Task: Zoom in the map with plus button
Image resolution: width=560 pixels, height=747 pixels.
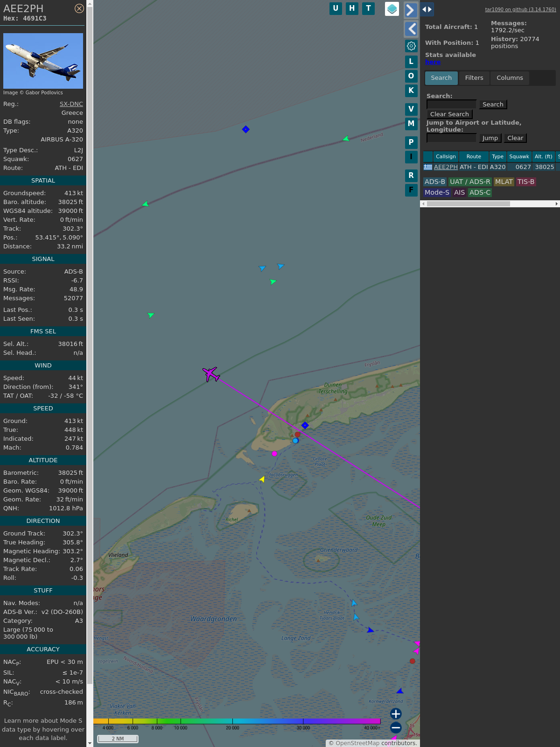Action: (396, 714)
